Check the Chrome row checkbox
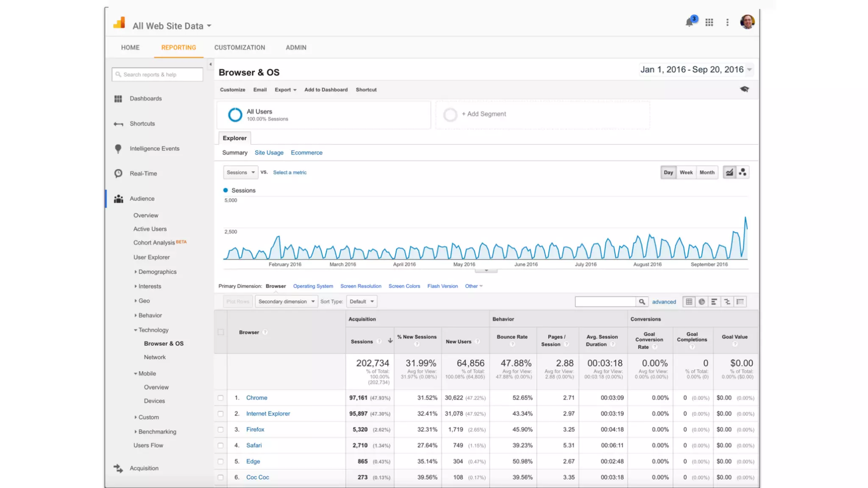The width and height of the screenshot is (868, 488). tap(220, 398)
